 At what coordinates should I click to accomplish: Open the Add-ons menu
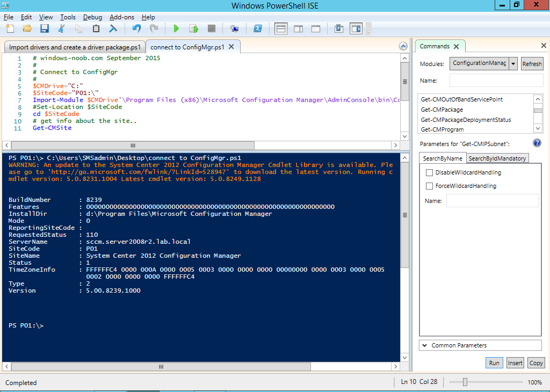pos(122,17)
